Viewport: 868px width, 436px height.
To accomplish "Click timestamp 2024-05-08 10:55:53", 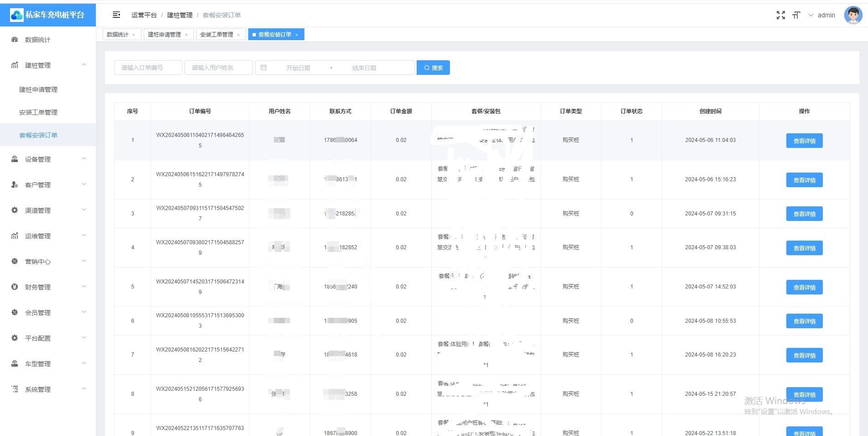I will tap(710, 321).
